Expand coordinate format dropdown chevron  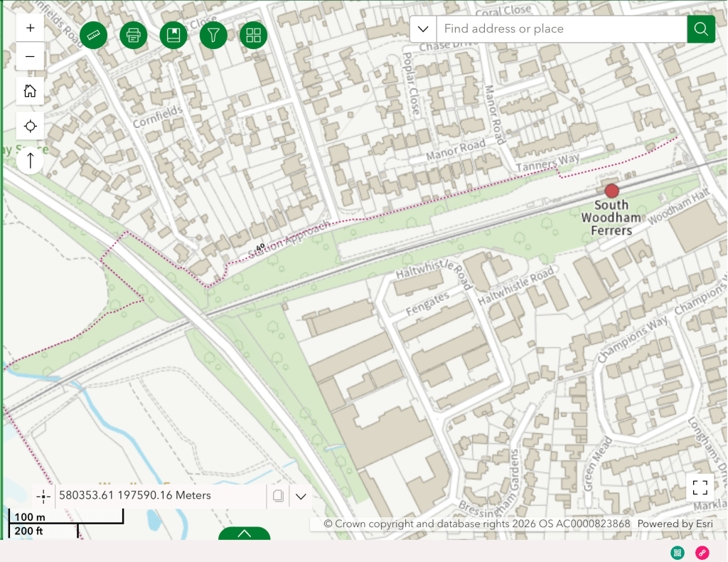click(x=301, y=496)
